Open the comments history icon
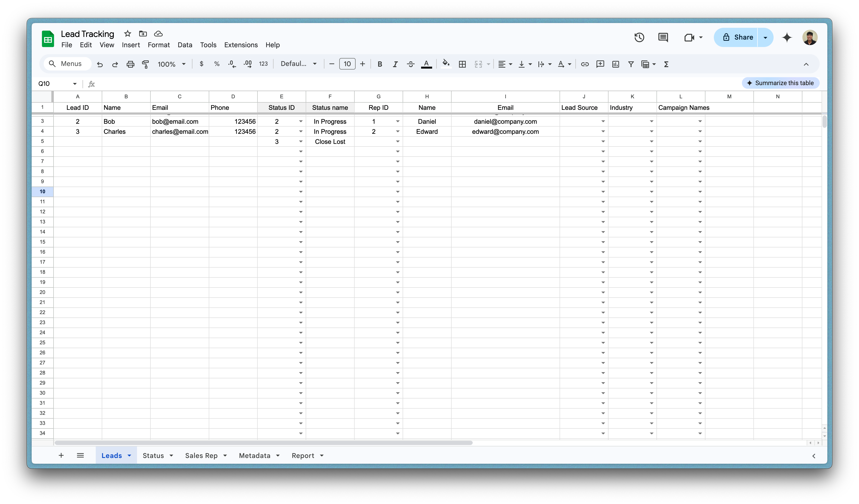 tap(663, 37)
